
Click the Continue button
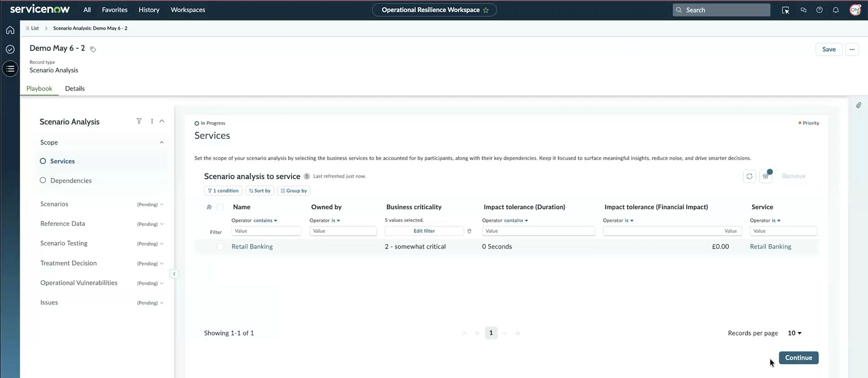(798, 358)
